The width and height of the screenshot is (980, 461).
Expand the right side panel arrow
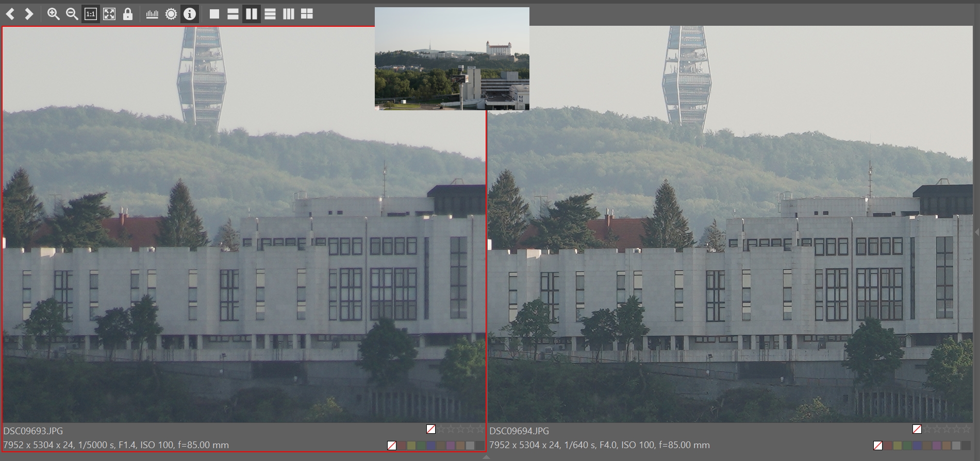[977, 232]
